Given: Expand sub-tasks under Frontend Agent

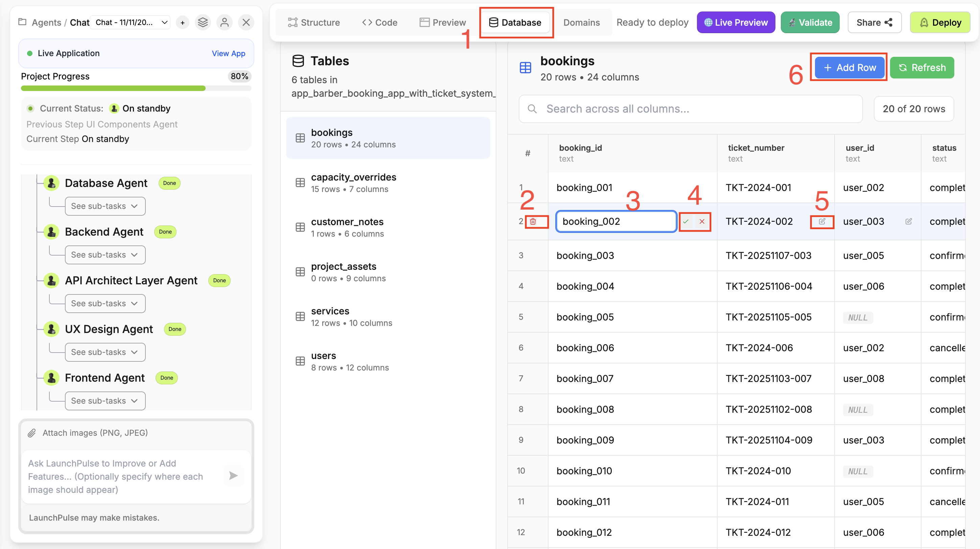Looking at the screenshot, I should click(x=104, y=400).
